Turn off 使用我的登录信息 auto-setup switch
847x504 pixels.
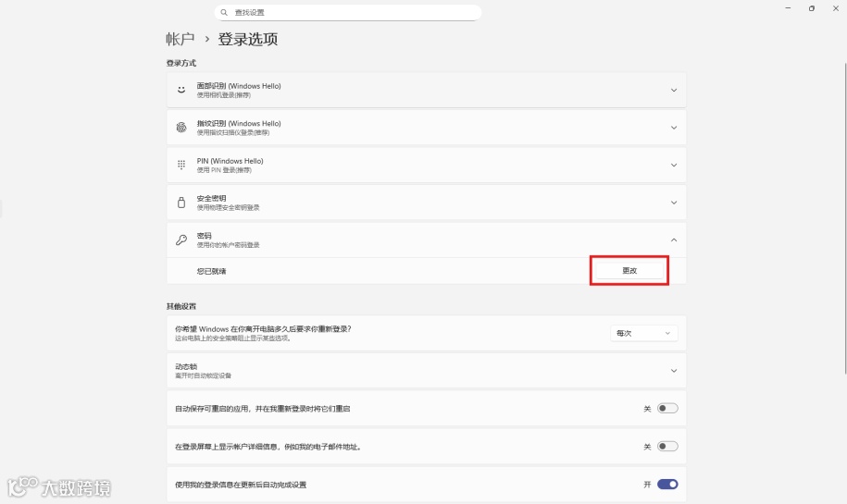point(667,485)
